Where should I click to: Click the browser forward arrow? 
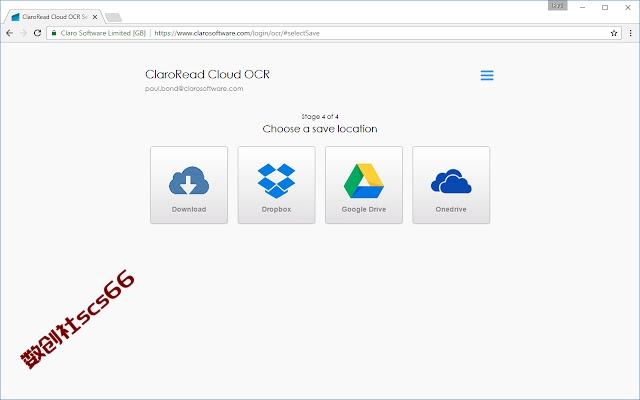pyautogui.click(x=23, y=33)
